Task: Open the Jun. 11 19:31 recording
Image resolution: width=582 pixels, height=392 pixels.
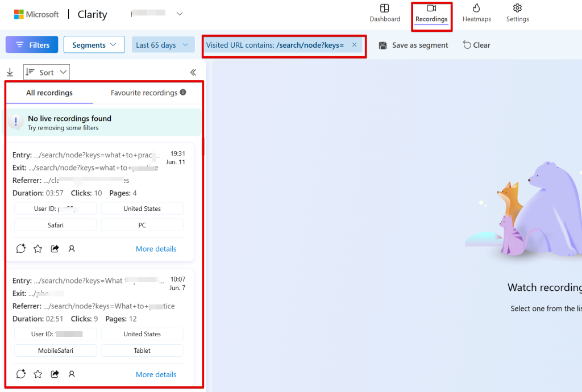Action: click(x=100, y=202)
